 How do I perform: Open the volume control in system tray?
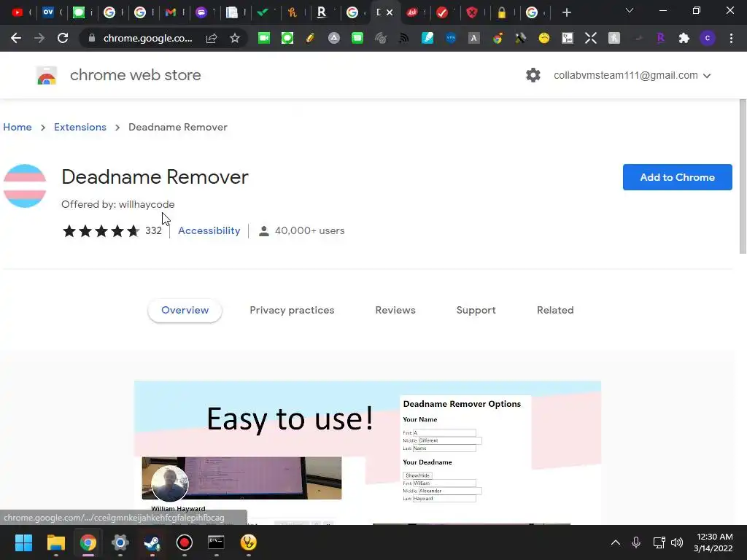(x=676, y=542)
